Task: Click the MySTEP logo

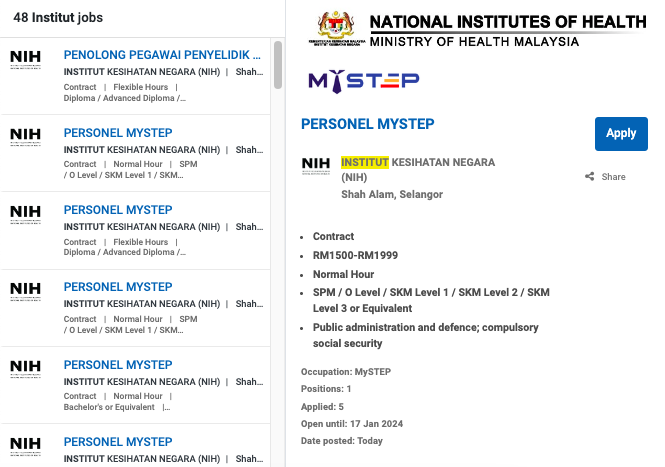Action: coord(363,81)
